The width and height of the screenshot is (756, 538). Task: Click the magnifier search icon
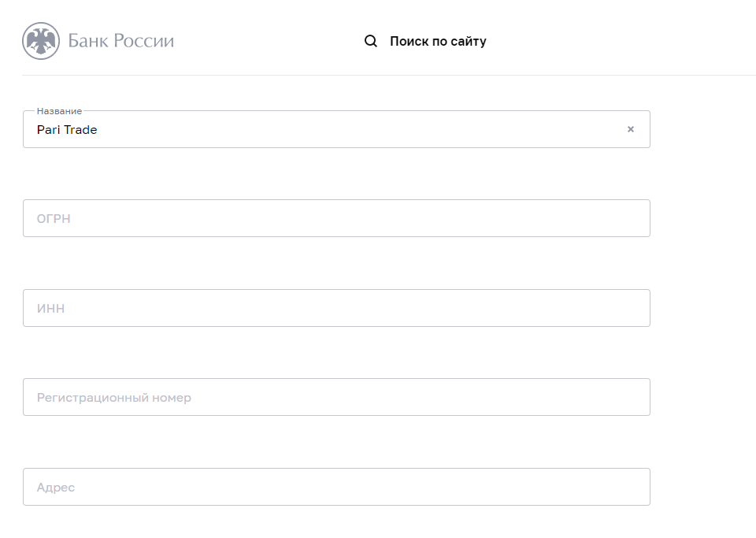tap(371, 41)
